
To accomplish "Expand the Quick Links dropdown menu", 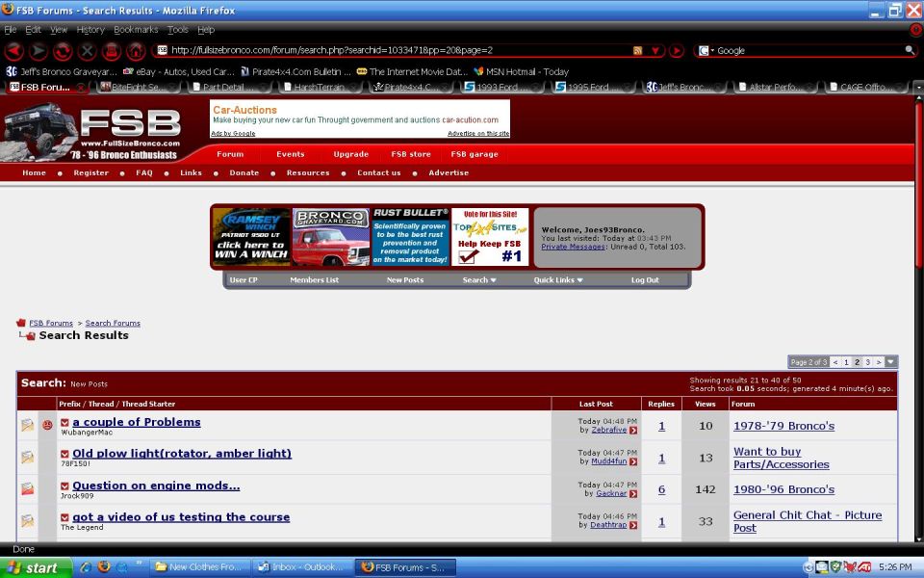I will (x=558, y=280).
